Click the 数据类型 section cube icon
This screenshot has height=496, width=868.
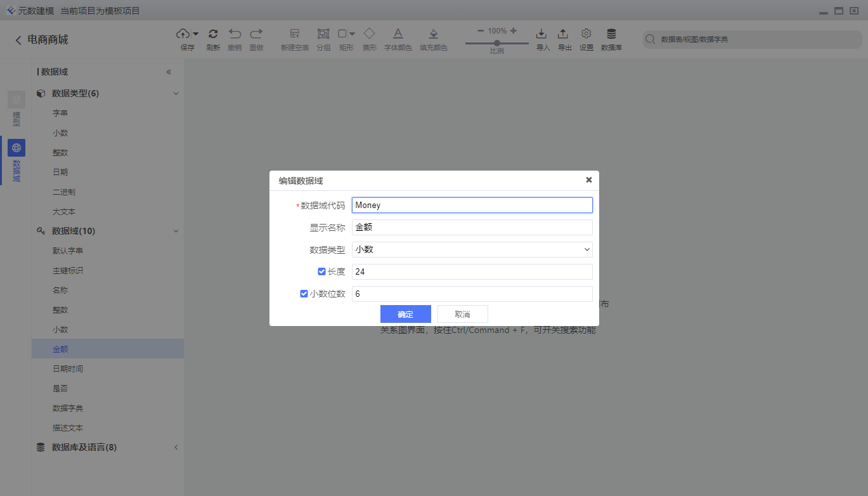point(41,94)
